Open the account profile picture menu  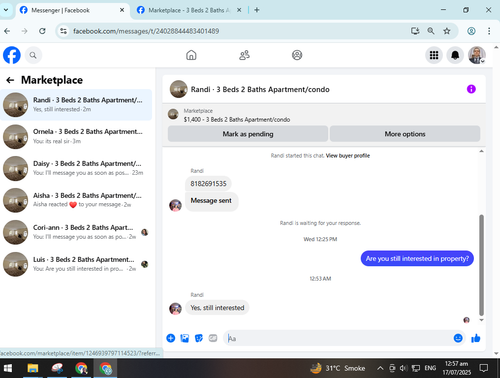[x=477, y=55]
